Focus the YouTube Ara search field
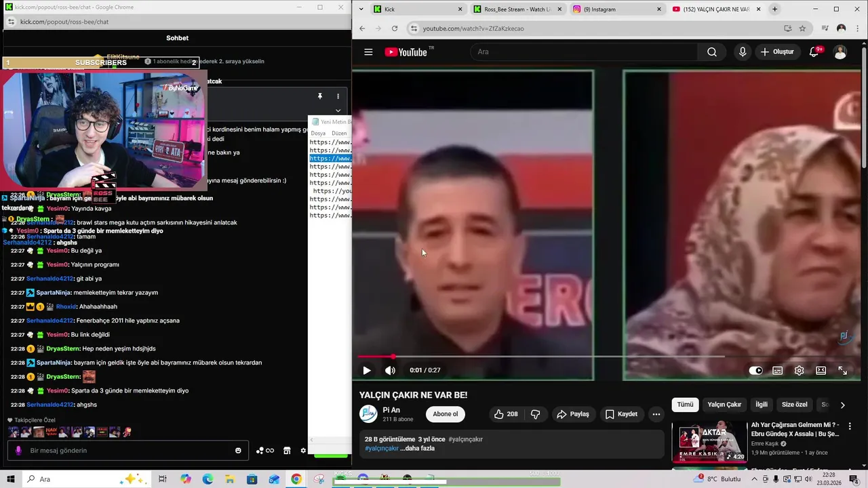 [583, 52]
